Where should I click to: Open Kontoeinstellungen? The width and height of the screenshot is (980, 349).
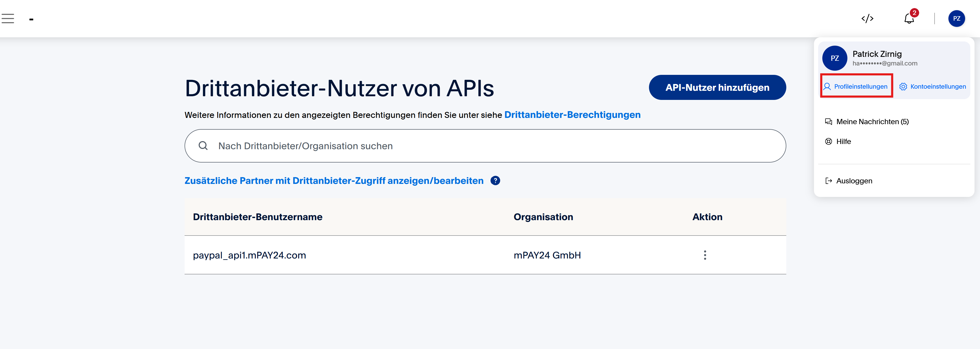pos(932,87)
